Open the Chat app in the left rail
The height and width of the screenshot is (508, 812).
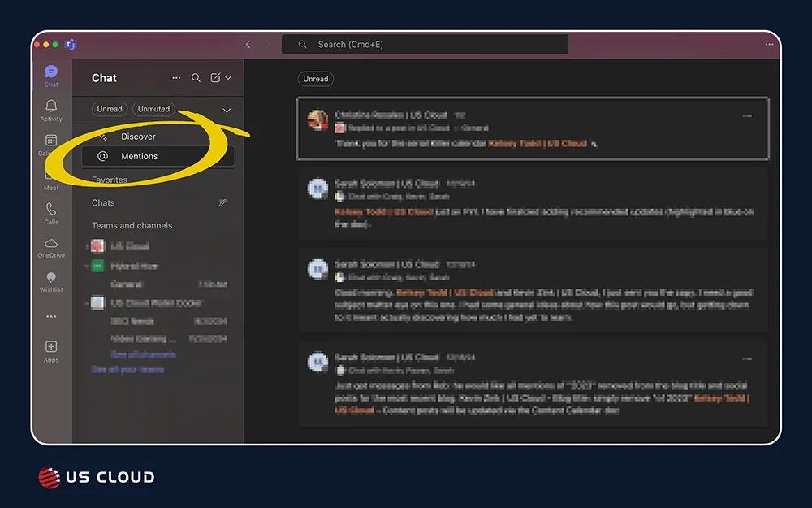(x=50, y=76)
